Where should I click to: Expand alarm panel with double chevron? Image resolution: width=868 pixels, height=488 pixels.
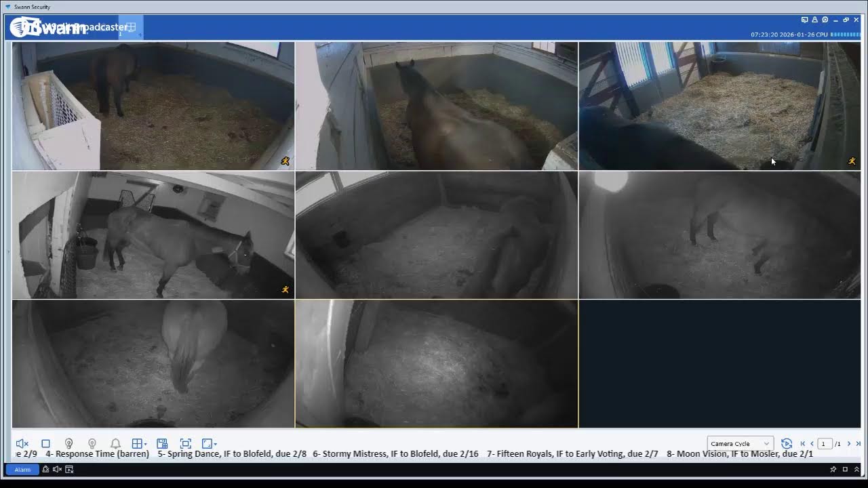pyautogui.click(x=856, y=469)
